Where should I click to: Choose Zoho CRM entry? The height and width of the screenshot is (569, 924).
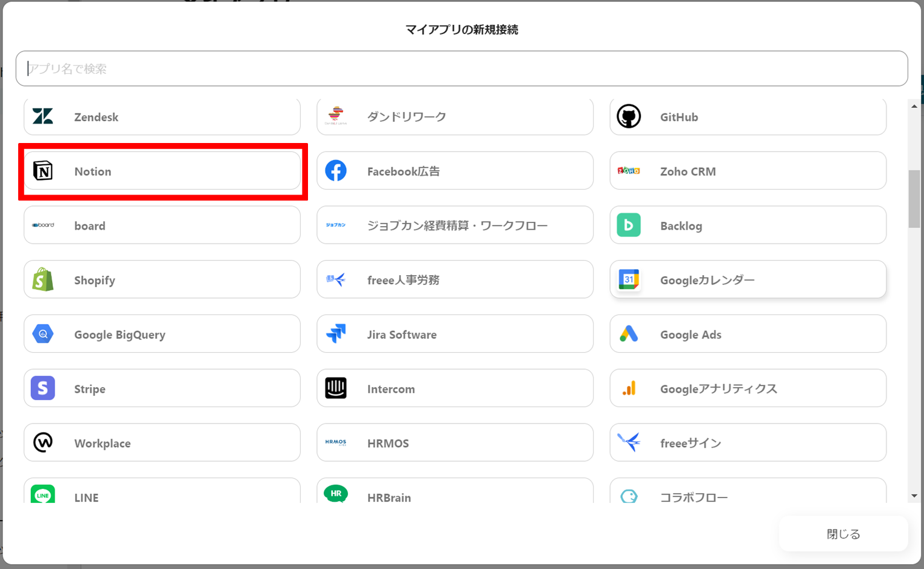tap(748, 171)
